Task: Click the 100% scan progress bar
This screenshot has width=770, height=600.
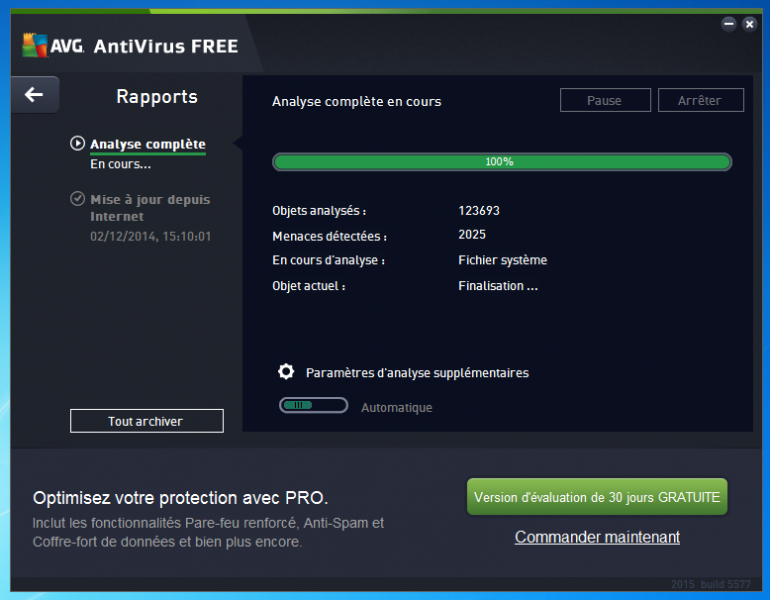Action: 502,162
